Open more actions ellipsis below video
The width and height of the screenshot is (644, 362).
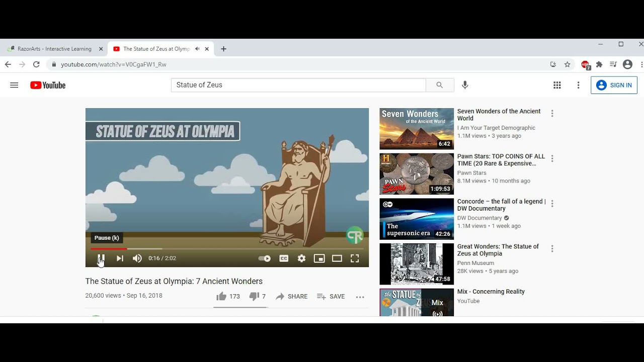click(x=360, y=297)
